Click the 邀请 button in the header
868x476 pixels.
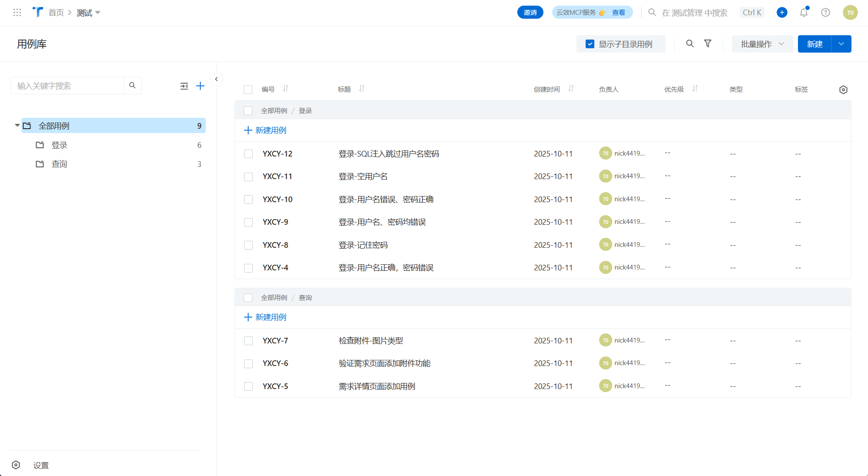coord(530,12)
